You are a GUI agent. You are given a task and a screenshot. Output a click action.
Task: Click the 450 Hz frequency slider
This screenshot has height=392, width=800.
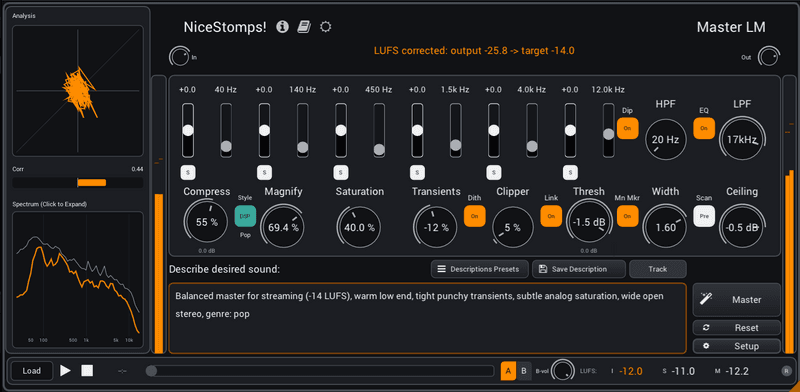(x=379, y=130)
